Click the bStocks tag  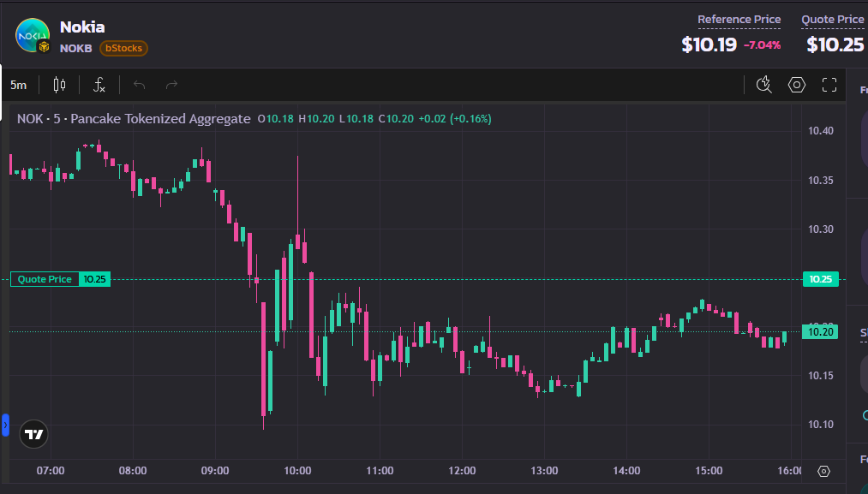(x=123, y=48)
